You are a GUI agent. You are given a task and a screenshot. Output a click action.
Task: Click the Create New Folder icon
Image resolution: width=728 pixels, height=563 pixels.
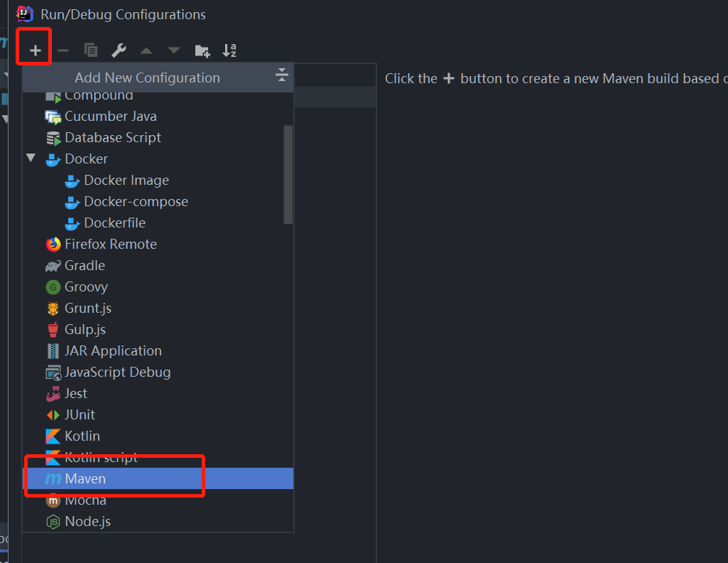click(202, 50)
